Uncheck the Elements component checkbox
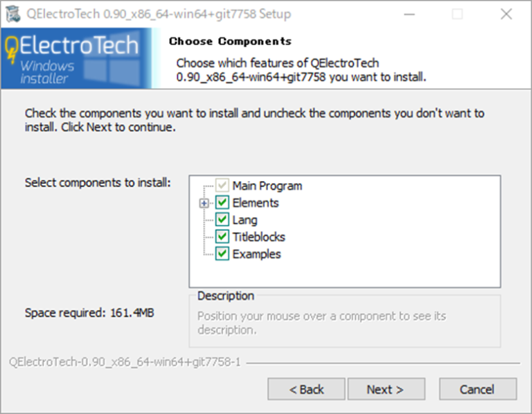The height and width of the screenshot is (414, 532). point(222,203)
